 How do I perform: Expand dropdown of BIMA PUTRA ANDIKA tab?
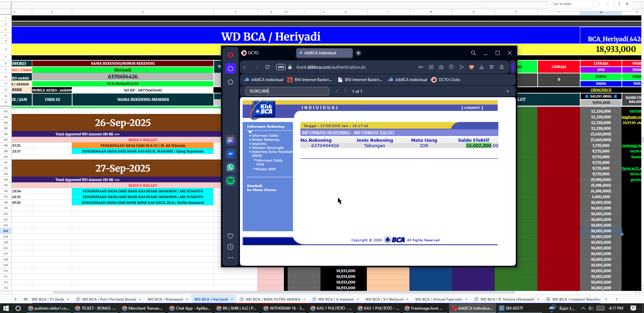click(x=304, y=299)
